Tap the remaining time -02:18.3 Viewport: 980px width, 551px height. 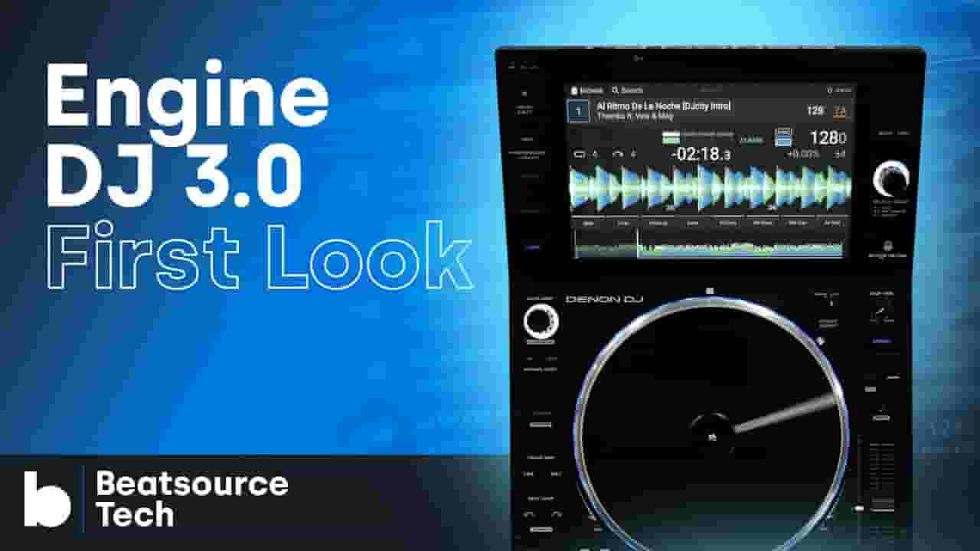pyautogui.click(x=701, y=154)
